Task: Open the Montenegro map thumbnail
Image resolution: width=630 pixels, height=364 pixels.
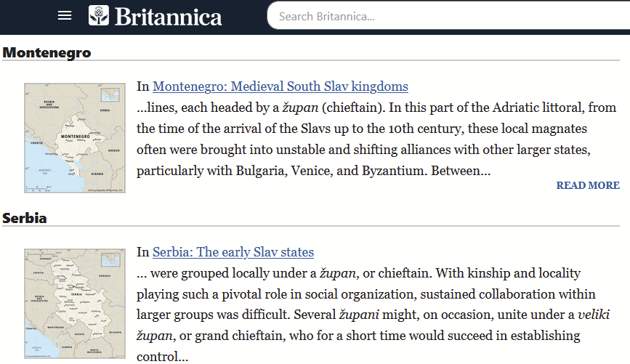Action: [74, 138]
